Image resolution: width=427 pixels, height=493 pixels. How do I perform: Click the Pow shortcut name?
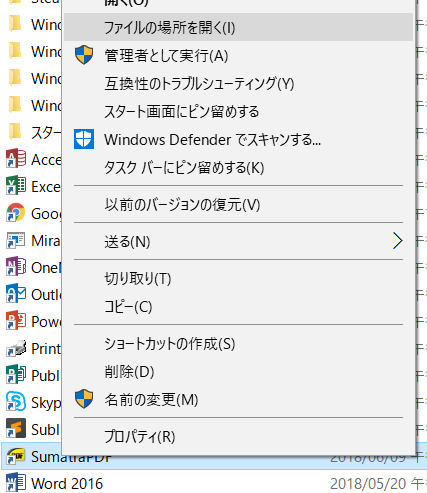click(x=46, y=322)
